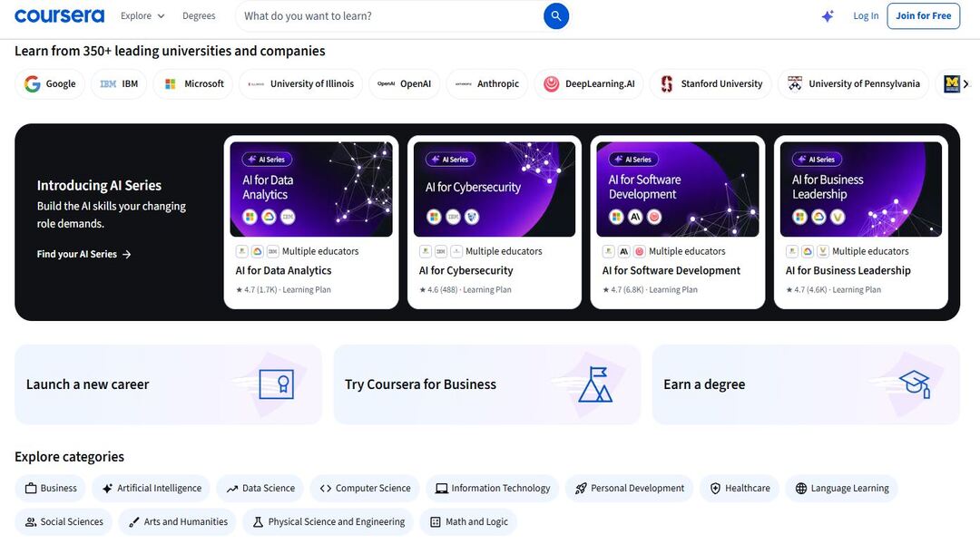This screenshot has width=980, height=544.
Task: Click the Log In link
Action: click(866, 16)
